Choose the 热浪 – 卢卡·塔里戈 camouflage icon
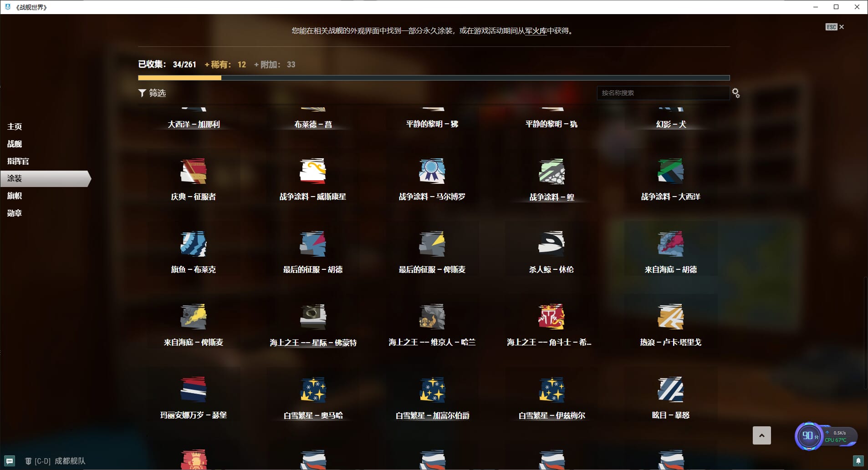Screen dimensions: 868x470 [x=670, y=317]
